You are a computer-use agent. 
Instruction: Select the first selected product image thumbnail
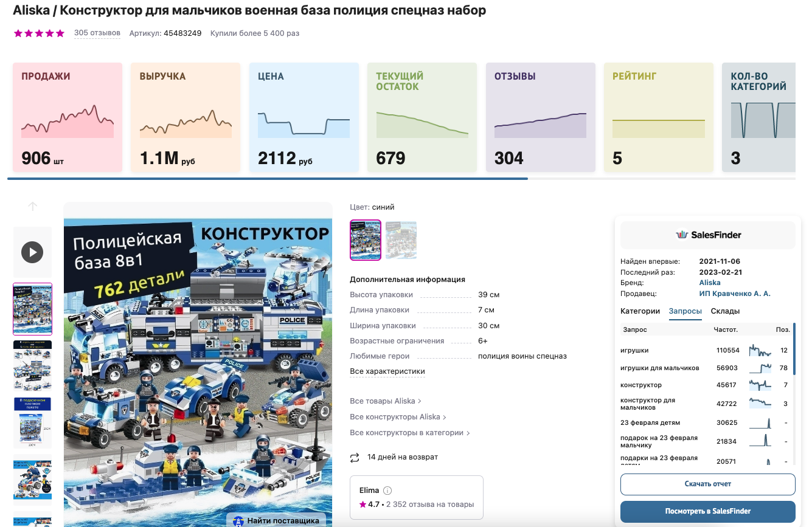pos(32,309)
